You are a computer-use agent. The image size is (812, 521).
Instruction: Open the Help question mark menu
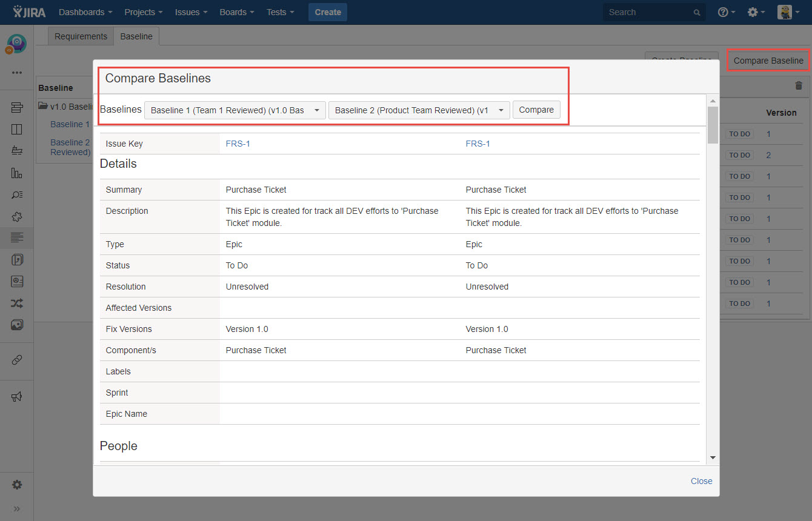726,12
